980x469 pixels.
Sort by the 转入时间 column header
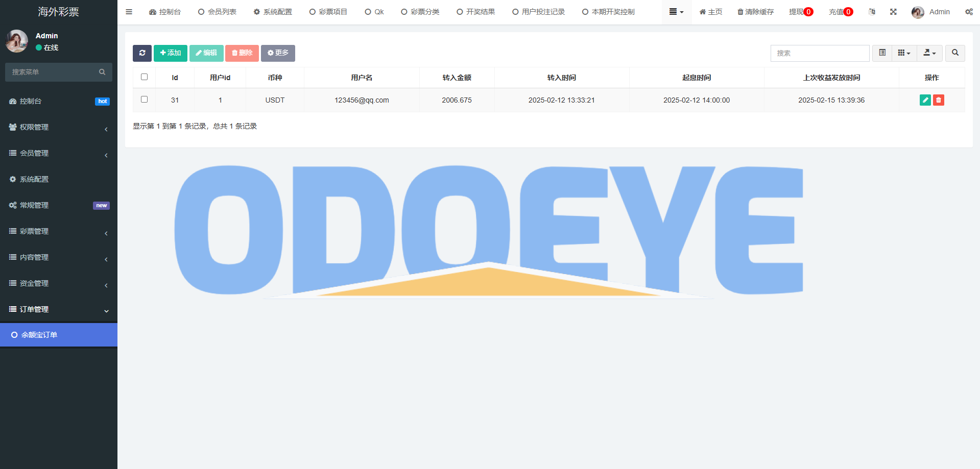click(561, 78)
